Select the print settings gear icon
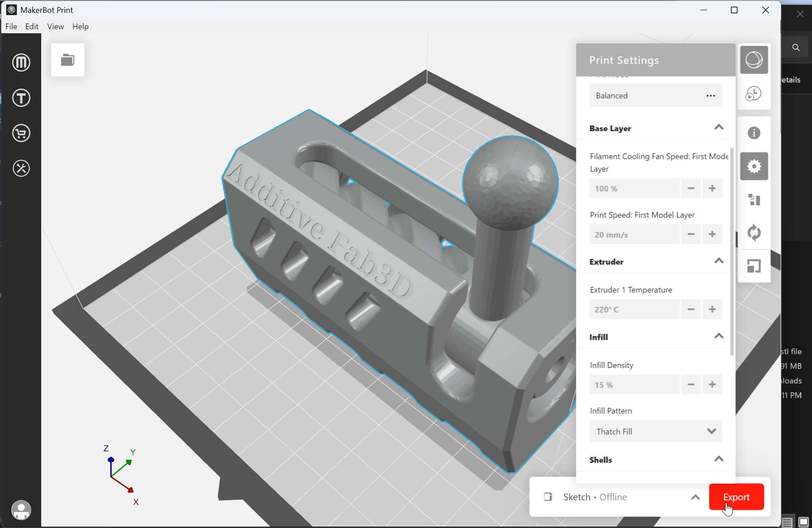This screenshot has width=812, height=528. [x=754, y=166]
